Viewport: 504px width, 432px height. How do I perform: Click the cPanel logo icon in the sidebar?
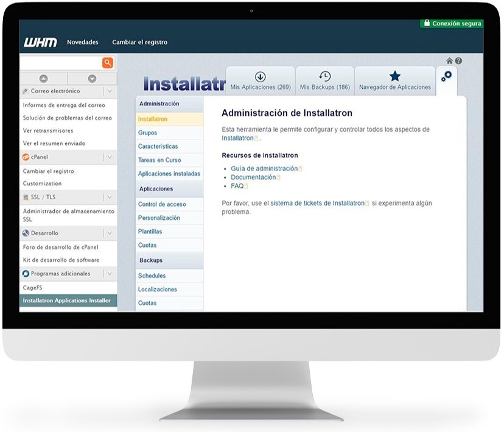26,155
